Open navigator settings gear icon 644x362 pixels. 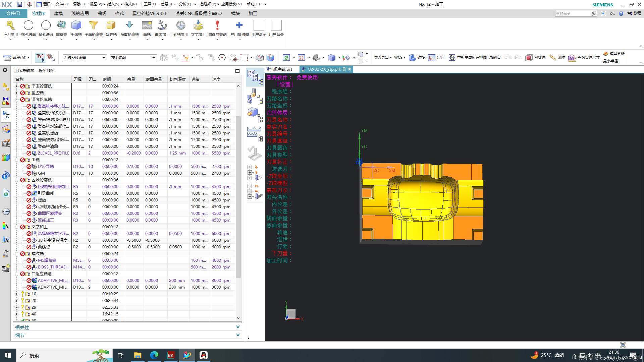click(5, 70)
